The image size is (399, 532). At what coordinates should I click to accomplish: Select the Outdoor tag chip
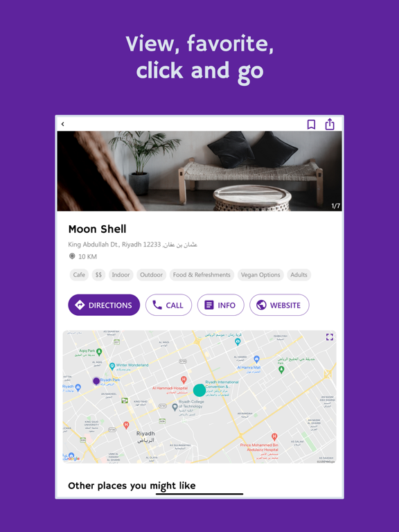(151, 275)
